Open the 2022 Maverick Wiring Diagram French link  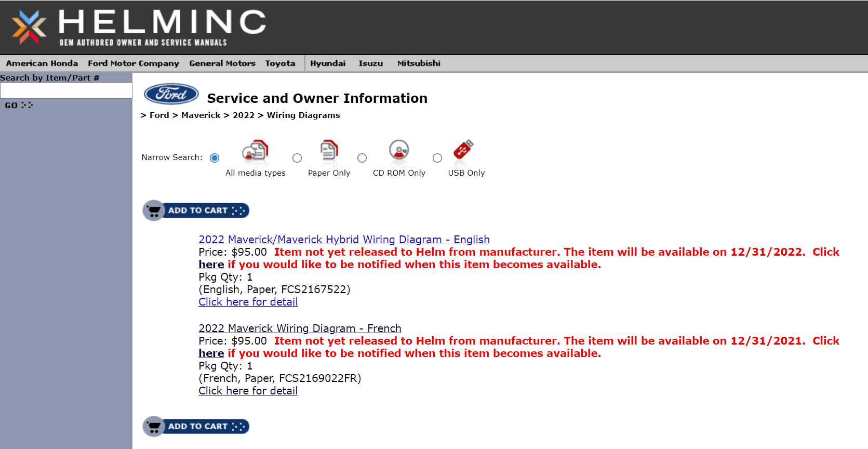point(300,328)
